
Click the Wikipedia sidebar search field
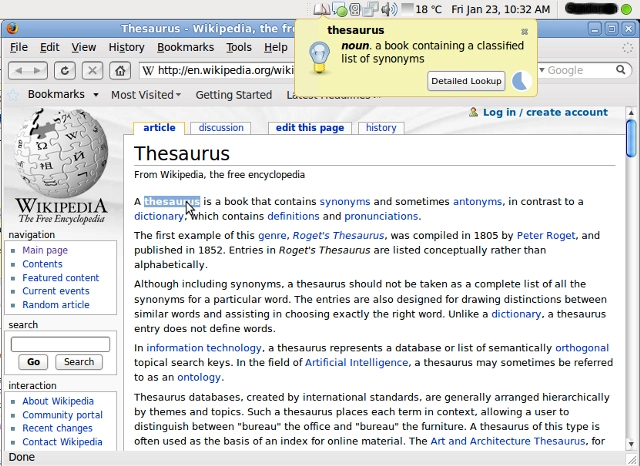60,344
